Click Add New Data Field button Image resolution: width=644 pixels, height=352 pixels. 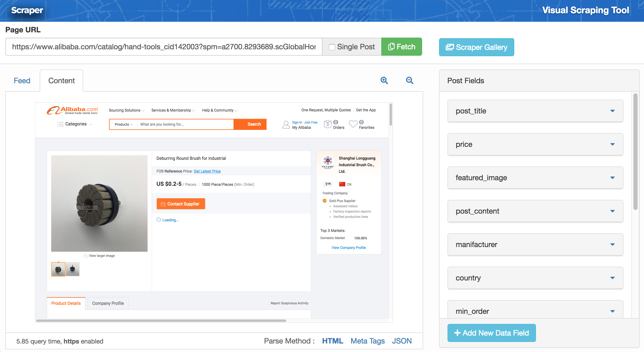pos(491,333)
